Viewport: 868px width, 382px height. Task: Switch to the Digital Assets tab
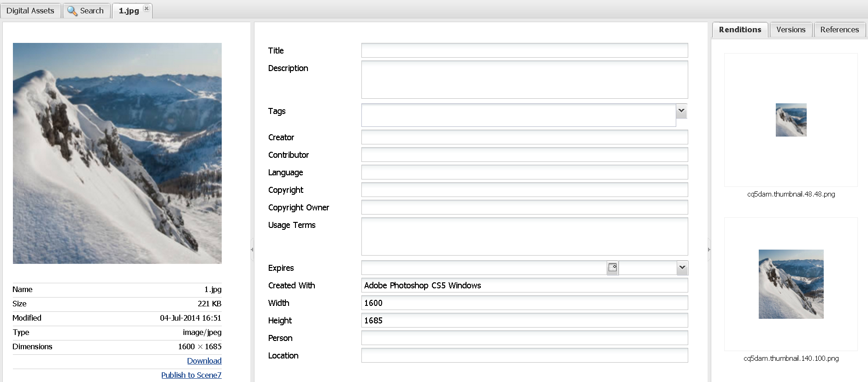pyautogui.click(x=30, y=11)
